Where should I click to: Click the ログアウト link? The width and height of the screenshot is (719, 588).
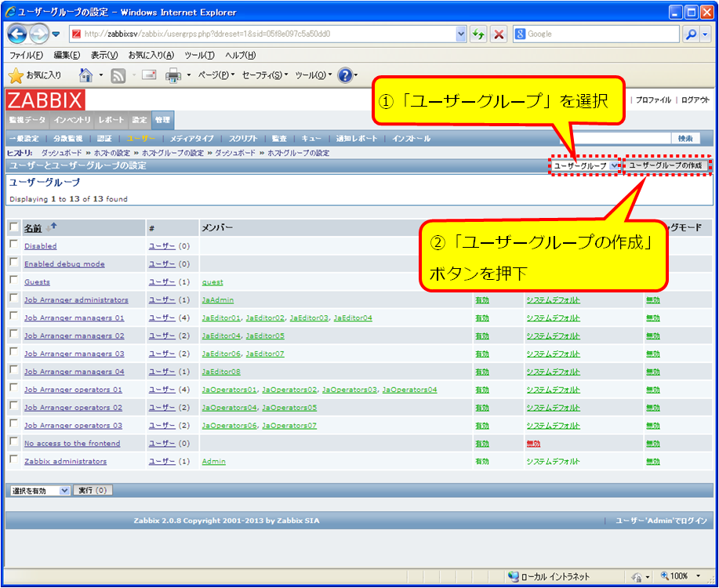[695, 100]
